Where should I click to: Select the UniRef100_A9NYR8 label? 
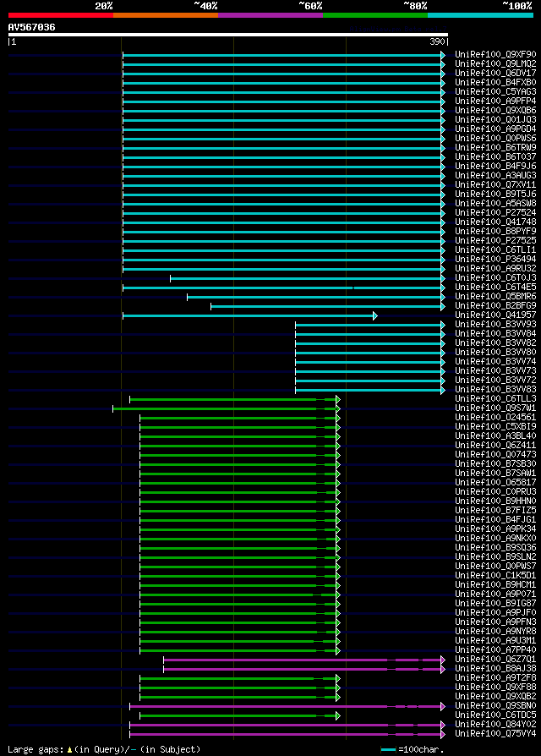[495, 631]
